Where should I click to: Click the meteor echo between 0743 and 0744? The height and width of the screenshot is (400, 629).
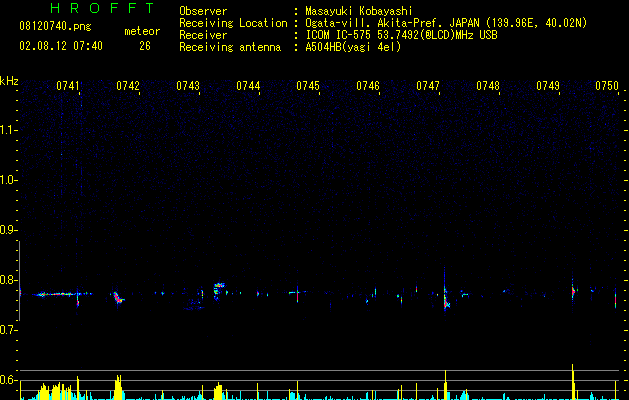click(218, 290)
